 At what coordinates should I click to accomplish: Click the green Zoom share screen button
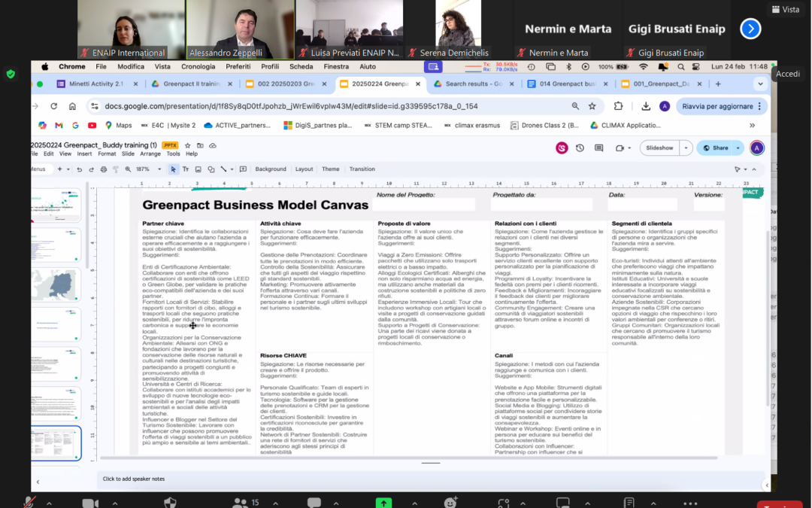[383, 502]
